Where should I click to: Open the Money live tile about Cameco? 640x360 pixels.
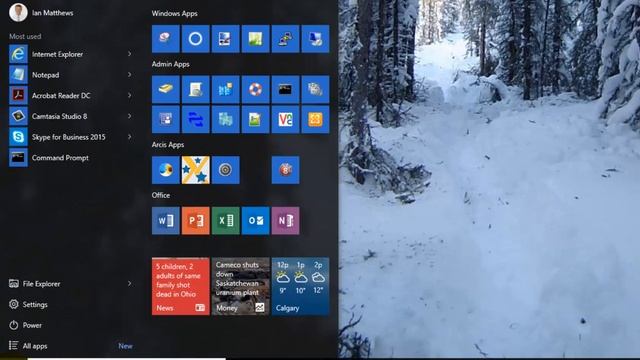click(x=240, y=286)
